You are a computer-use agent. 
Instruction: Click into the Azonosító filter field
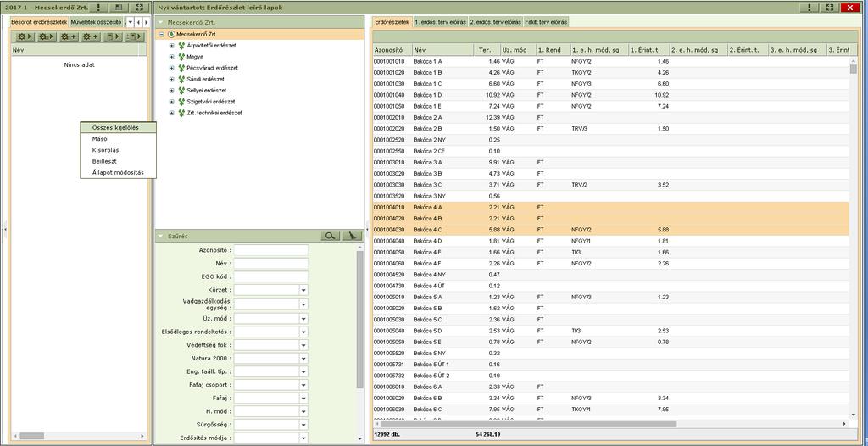pos(270,250)
